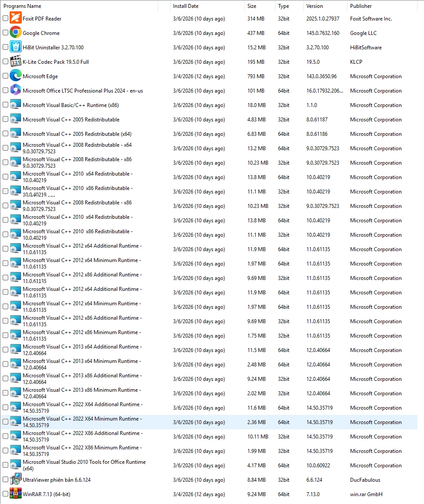Image resolution: width=424 pixels, height=504 pixels.
Task: Click the Type column header
Action: 283,6
